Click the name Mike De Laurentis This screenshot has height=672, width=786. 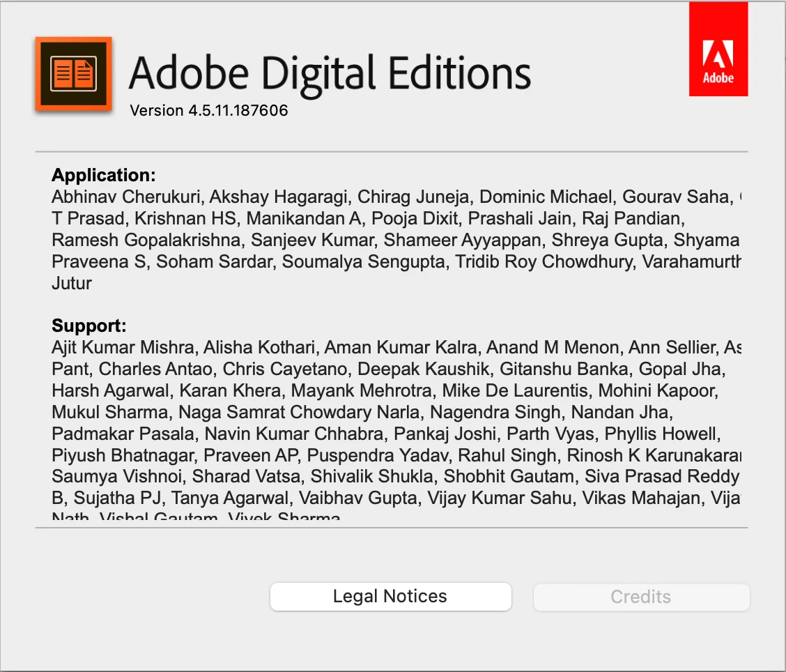click(x=515, y=390)
